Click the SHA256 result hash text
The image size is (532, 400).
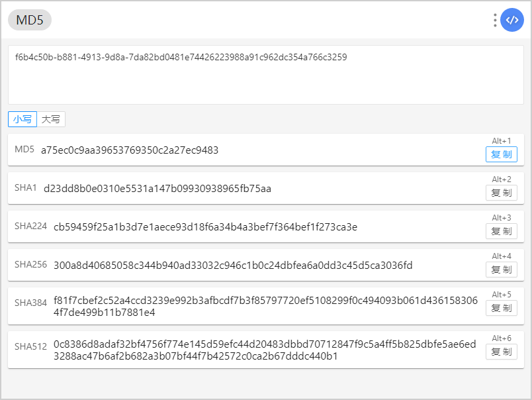(233, 265)
